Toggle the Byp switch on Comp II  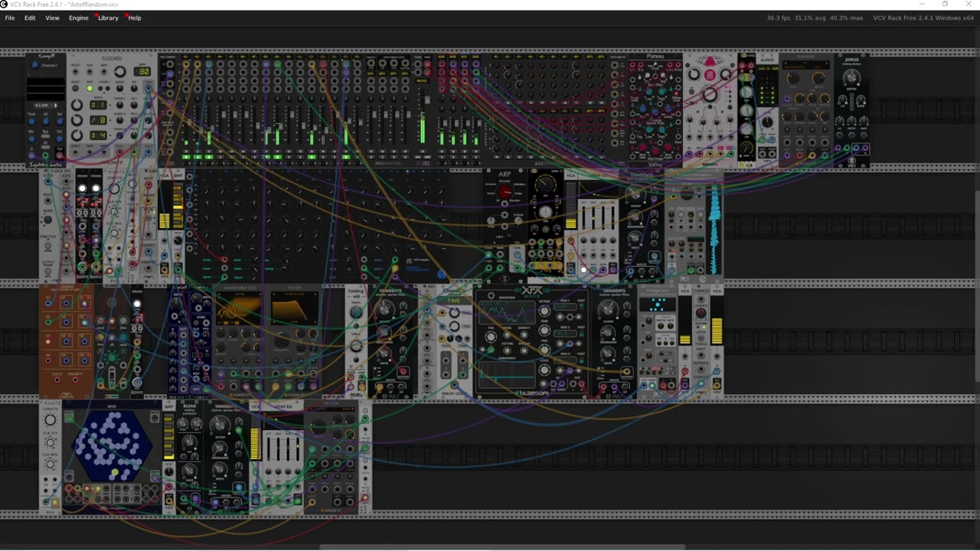[x=45, y=136]
